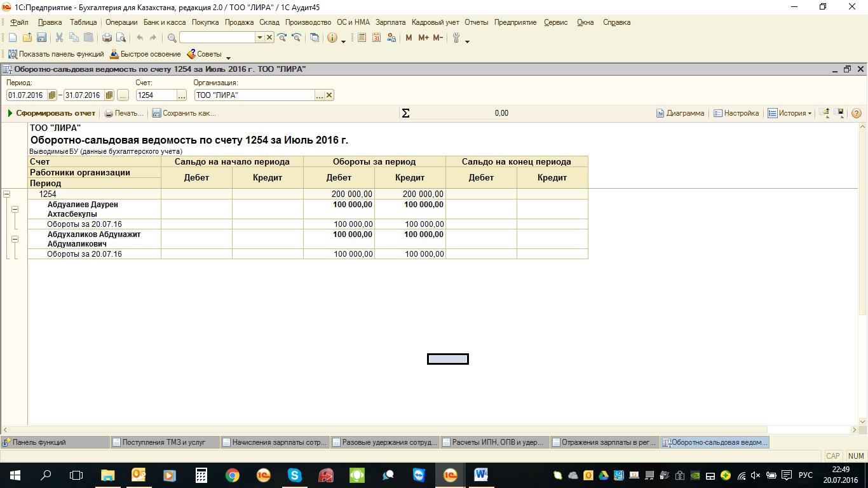Image resolution: width=868 pixels, height=488 pixels.
Task: Click Find Previous search icon
Action: coord(295,37)
